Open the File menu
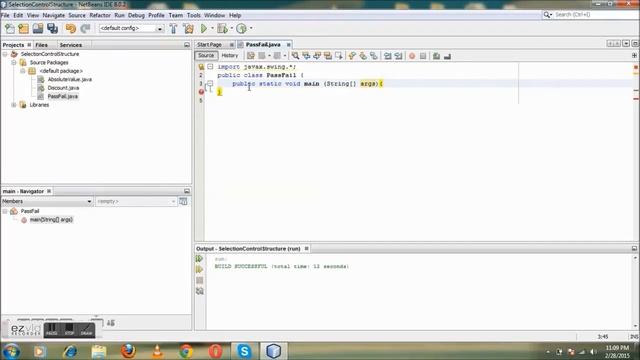Image resolution: width=640 pixels, height=360 pixels. [x=5, y=15]
